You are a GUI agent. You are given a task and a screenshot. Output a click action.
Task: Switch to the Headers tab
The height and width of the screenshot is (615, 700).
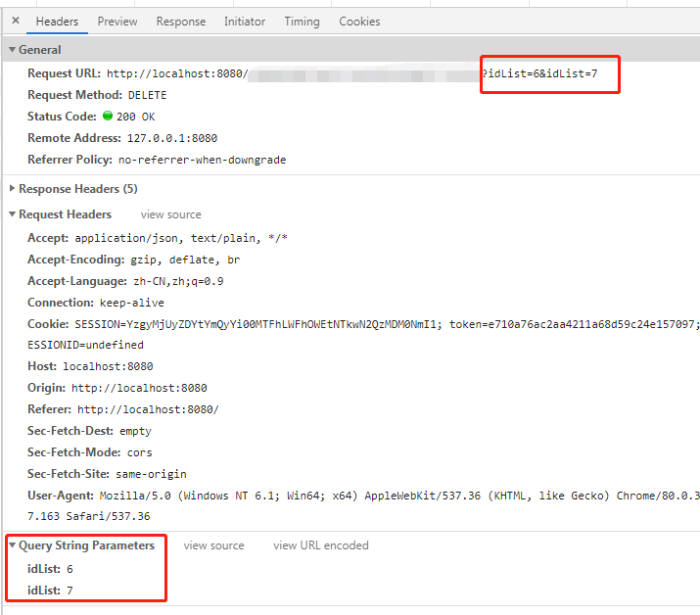(57, 22)
